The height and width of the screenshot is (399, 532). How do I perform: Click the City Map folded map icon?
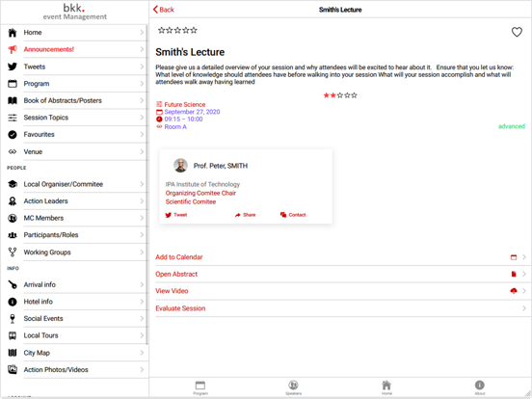(x=13, y=353)
